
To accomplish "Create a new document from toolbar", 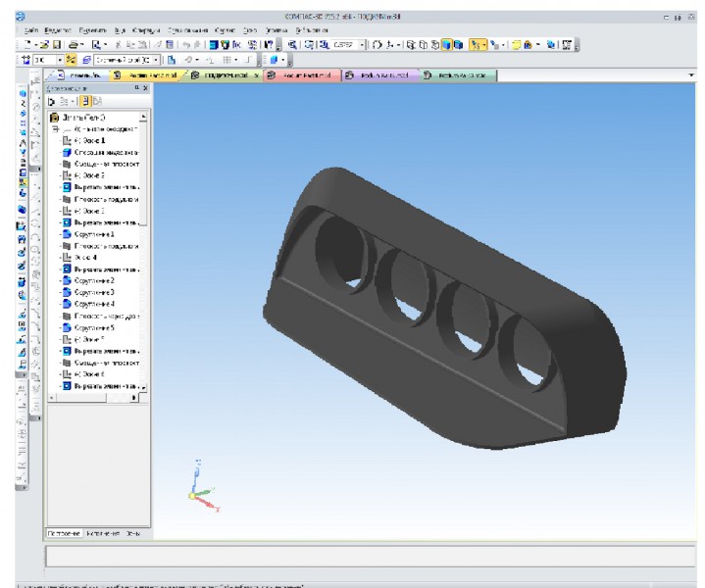I will click(x=27, y=44).
